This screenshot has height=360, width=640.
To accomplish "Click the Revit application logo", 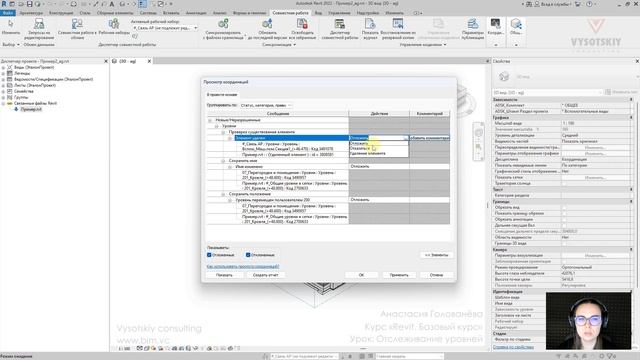I will point(4,4).
